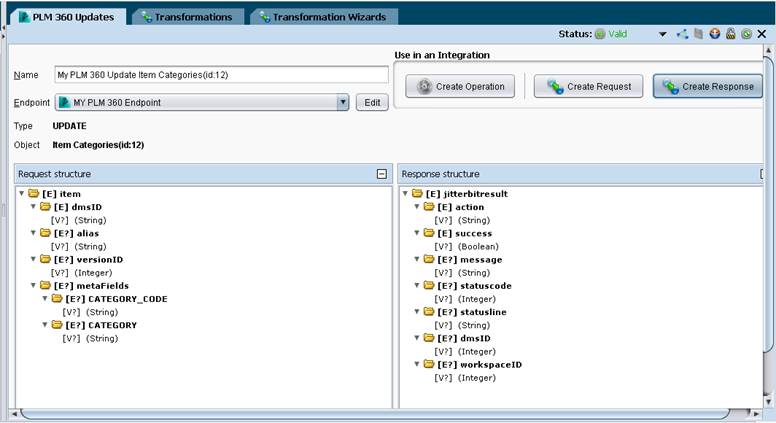Collapse the action node arrow
Viewport: 776px width, 423px height.
point(417,206)
